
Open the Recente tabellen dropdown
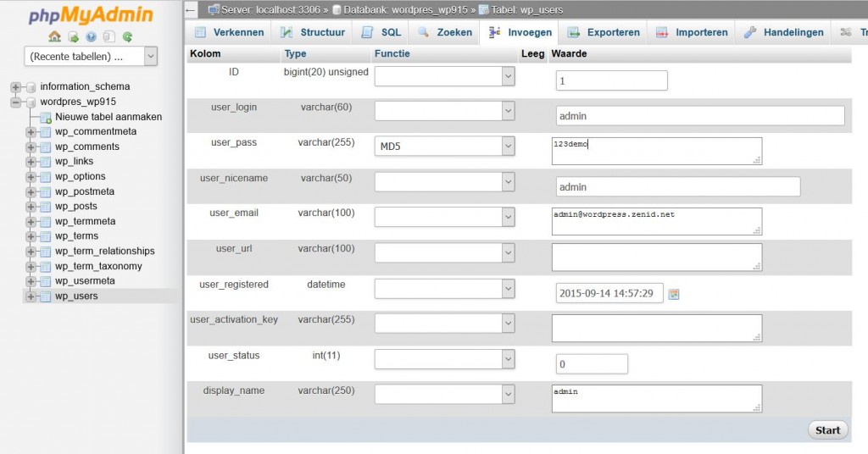point(91,57)
